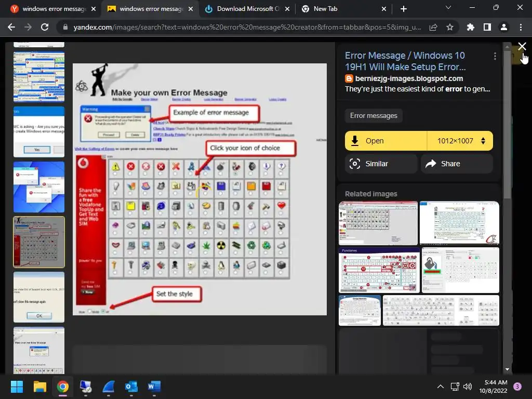Click the Chrome icon in the taskbar

(x=63, y=387)
